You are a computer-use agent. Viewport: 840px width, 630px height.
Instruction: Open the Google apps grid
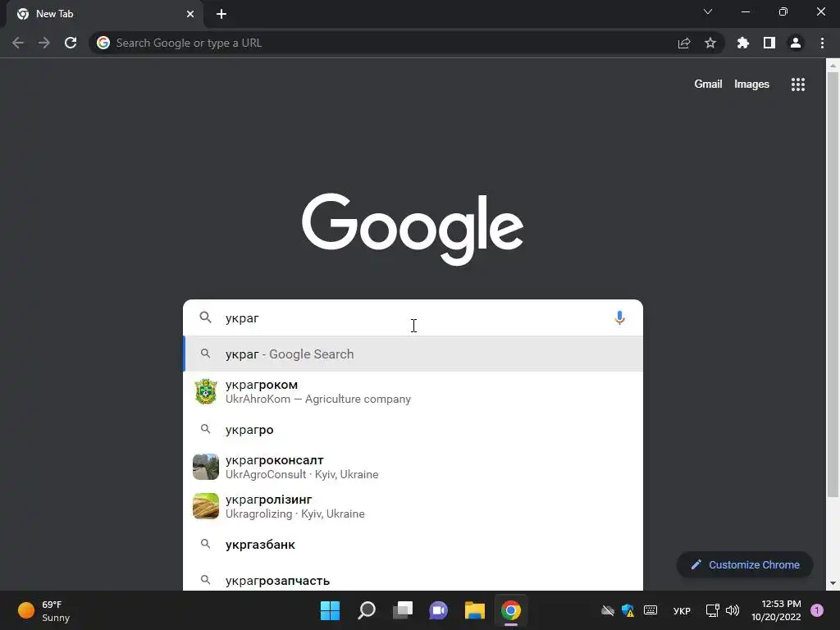[x=798, y=84]
